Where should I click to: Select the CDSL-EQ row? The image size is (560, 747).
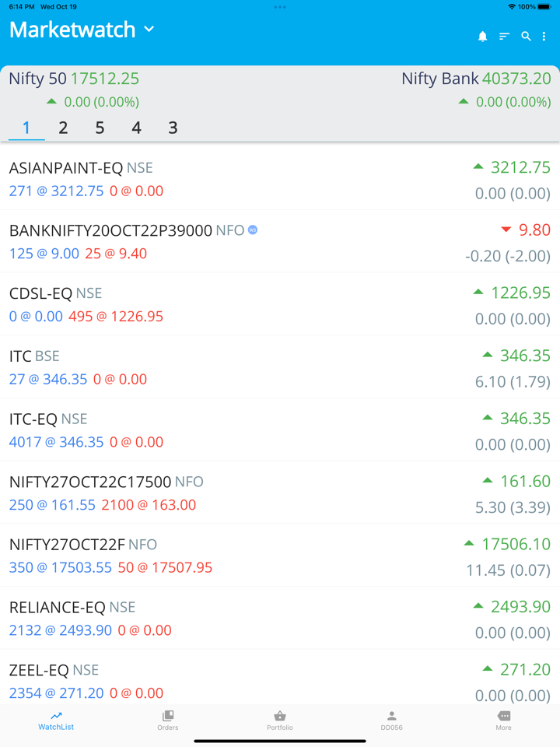(x=280, y=304)
